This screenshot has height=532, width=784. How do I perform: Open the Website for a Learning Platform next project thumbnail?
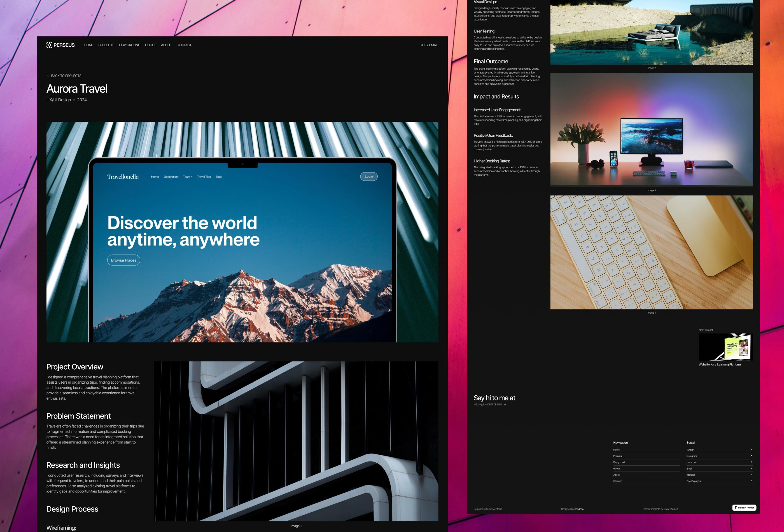[x=726, y=347]
